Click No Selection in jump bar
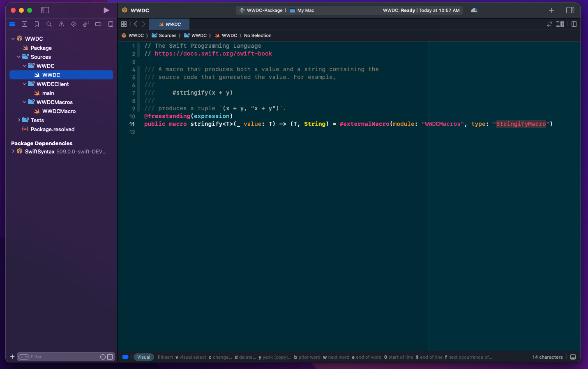Image resolution: width=588 pixels, height=369 pixels. point(258,35)
